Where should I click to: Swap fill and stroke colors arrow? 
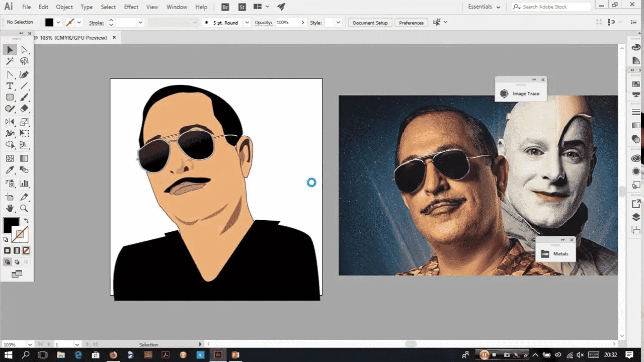point(26,221)
